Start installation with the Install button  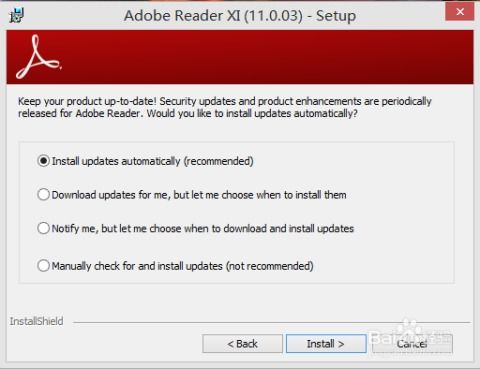[x=326, y=344]
